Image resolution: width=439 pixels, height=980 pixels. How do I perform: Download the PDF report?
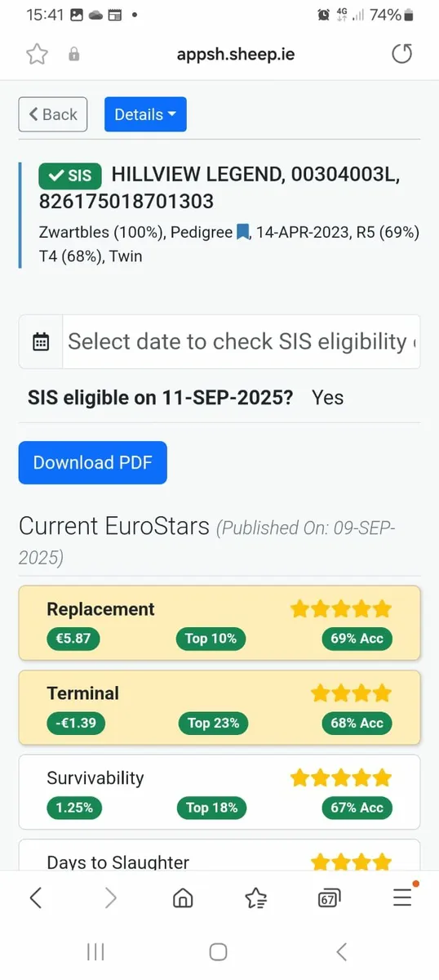pyautogui.click(x=93, y=462)
